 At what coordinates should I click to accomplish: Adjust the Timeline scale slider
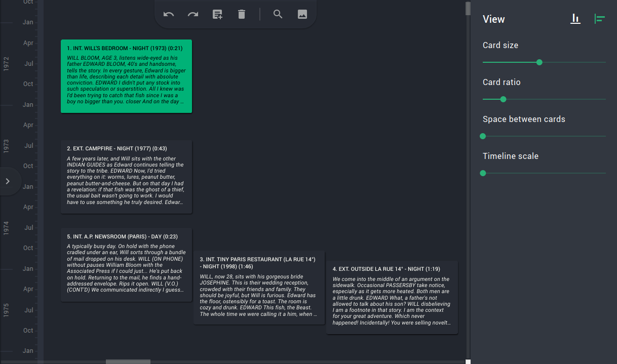point(544,173)
